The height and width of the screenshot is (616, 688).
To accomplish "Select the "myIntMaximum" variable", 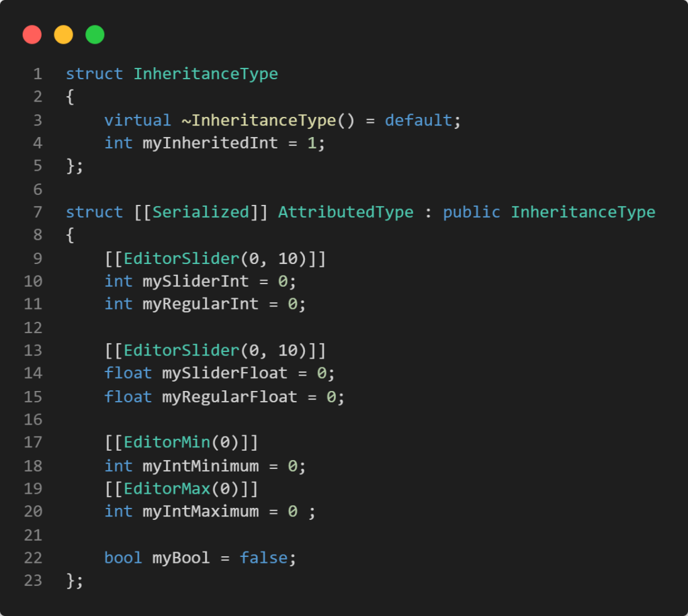I will point(200,512).
